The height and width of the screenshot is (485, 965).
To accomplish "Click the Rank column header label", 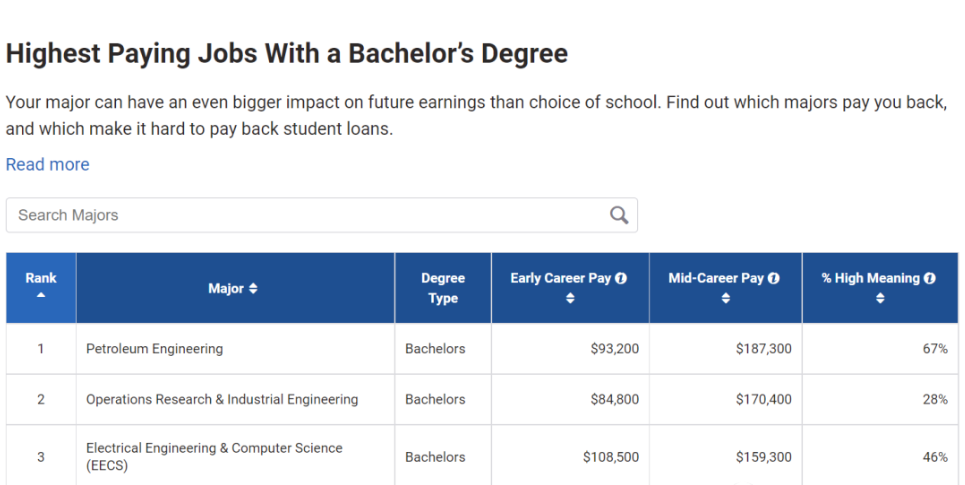I will [x=41, y=278].
